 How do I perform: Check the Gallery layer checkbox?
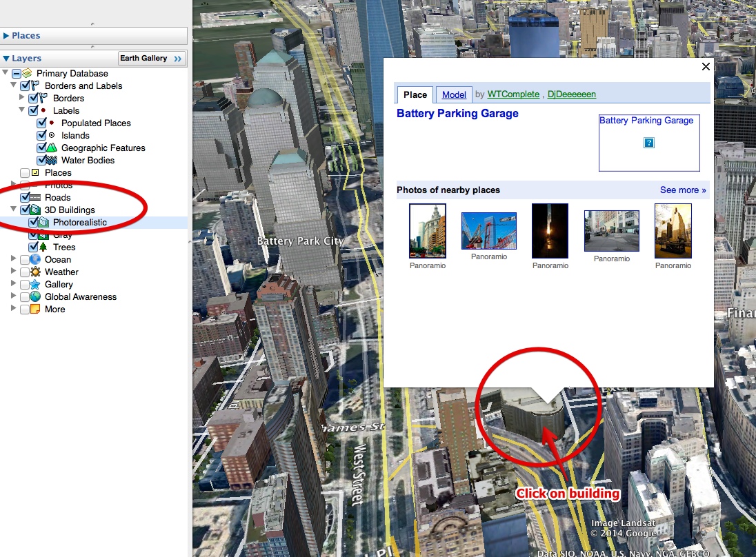tap(25, 285)
